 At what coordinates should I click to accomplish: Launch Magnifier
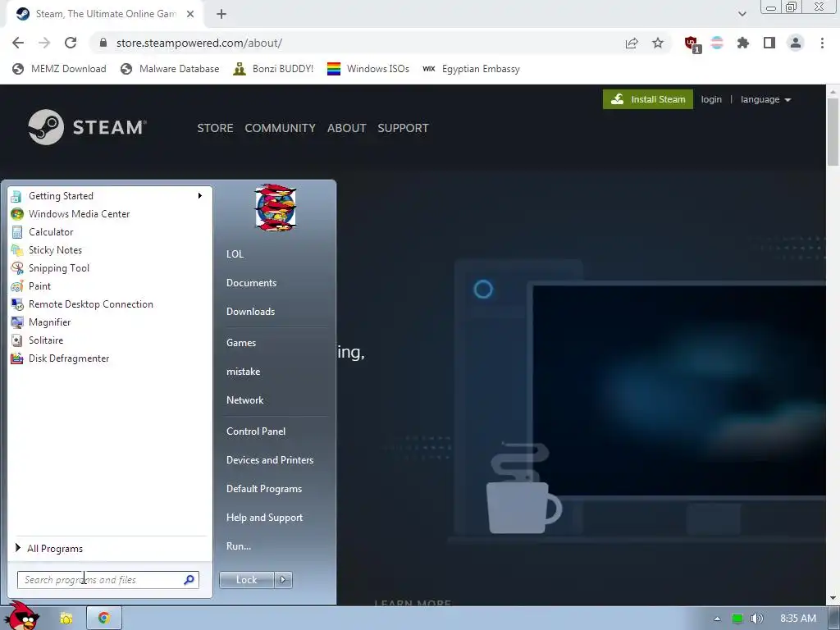(x=109, y=322)
